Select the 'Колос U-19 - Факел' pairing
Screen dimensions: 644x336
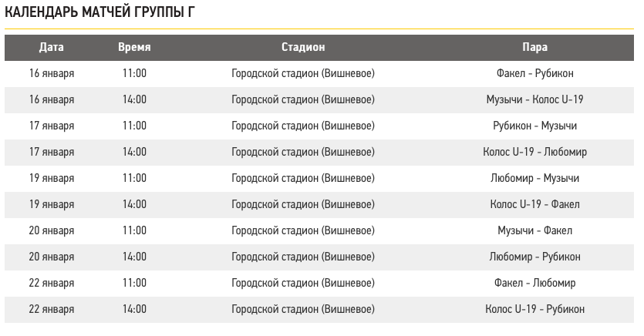coord(534,204)
